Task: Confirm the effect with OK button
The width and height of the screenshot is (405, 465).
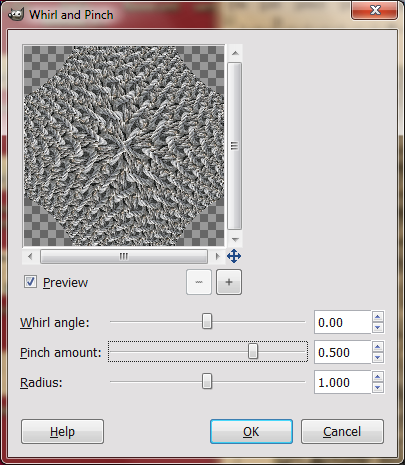Action: click(251, 432)
